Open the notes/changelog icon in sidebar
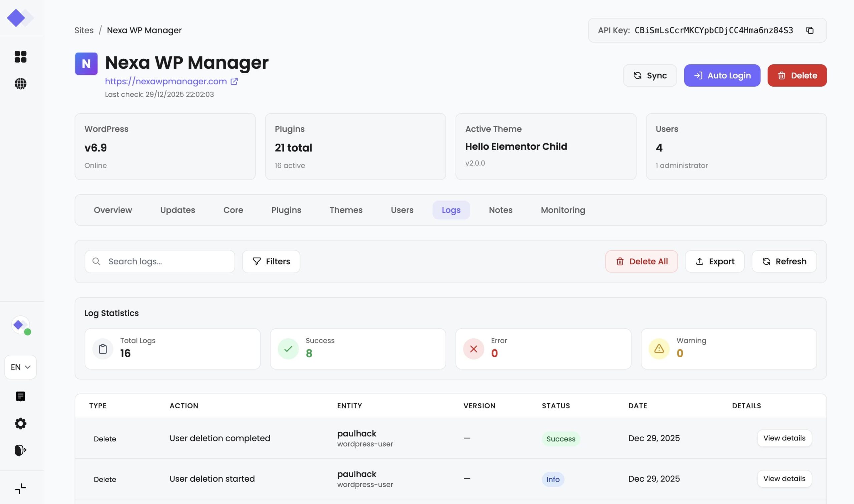The height and width of the screenshot is (504, 854). [20, 396]
